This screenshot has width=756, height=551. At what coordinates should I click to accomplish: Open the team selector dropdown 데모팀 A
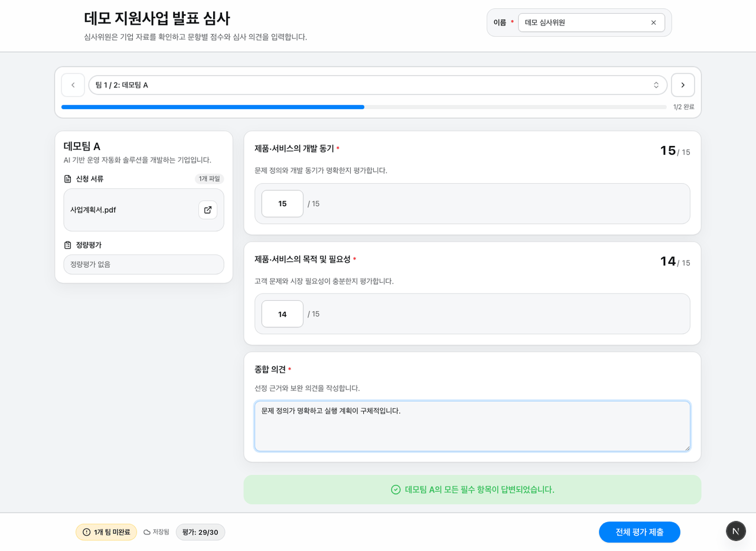(x=378, y=85)
